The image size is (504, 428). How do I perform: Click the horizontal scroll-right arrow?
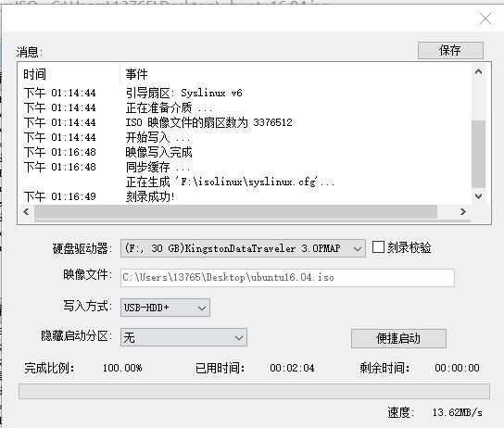click(x=463, y=211)
